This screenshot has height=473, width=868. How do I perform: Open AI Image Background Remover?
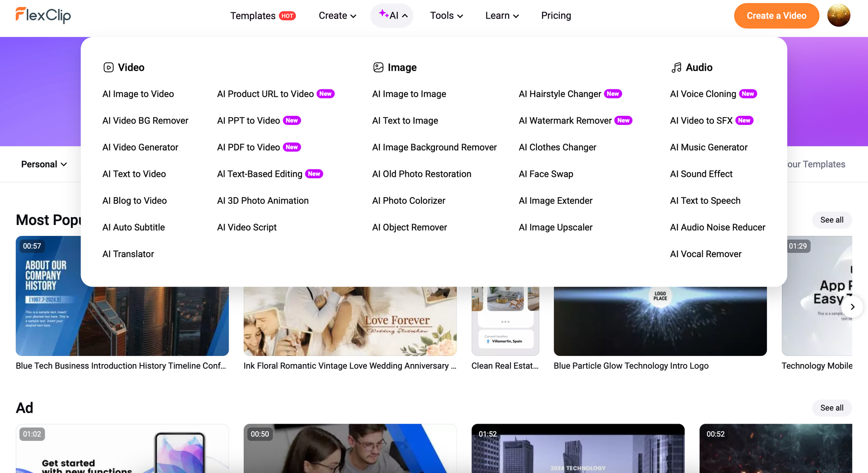click(434, 147)
